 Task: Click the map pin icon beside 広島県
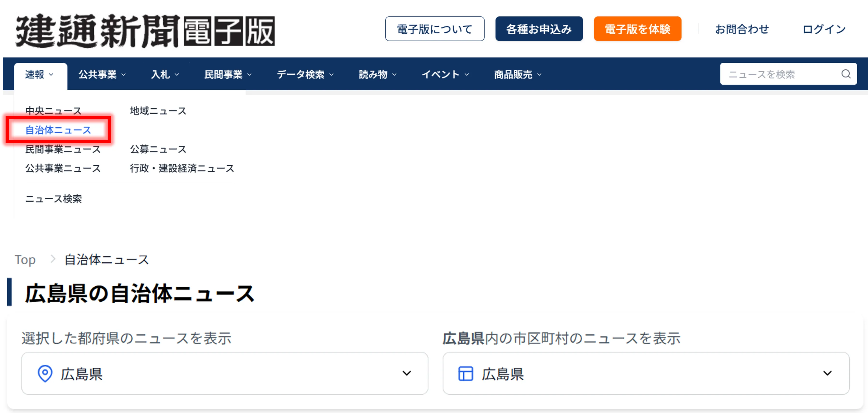(x=45, y=373)
